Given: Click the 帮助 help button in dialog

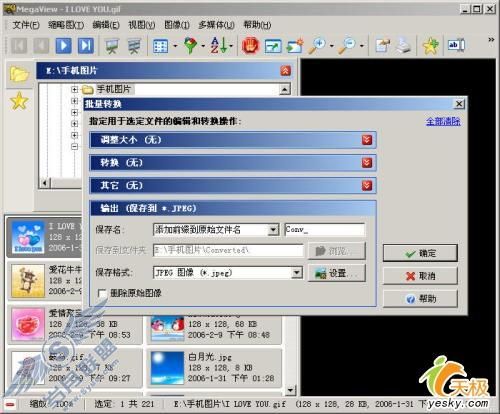Looking at the screenshot, I should (x=420, y=299).
